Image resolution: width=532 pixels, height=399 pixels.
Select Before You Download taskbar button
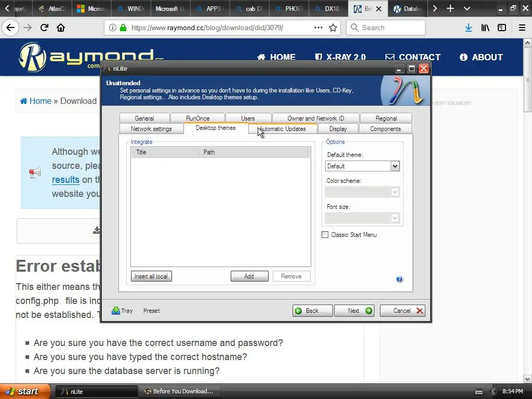[x=180, y=392]
